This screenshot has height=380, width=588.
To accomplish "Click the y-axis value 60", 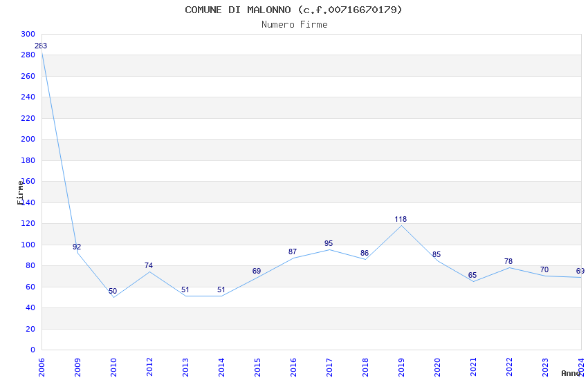I will click(x=30, y=287).
